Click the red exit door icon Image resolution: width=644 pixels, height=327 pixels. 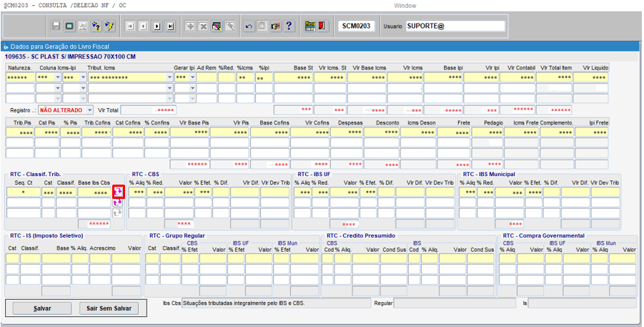[x=322, y=26]
